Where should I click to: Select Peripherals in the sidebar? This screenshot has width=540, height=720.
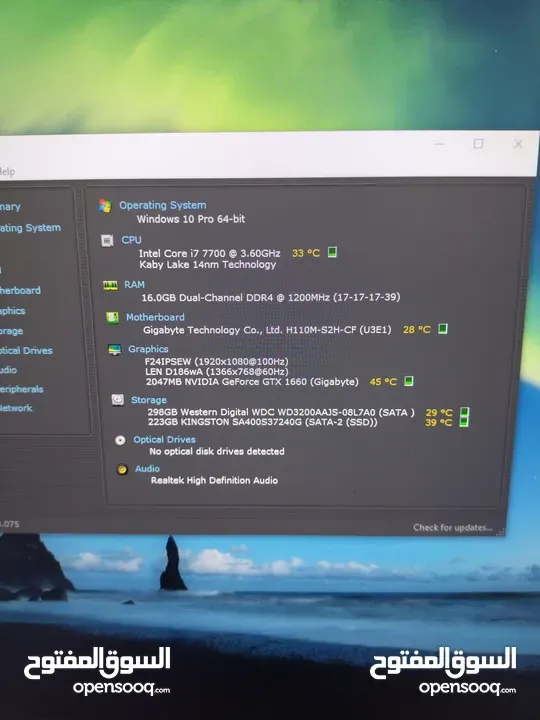tap(22, 389)
